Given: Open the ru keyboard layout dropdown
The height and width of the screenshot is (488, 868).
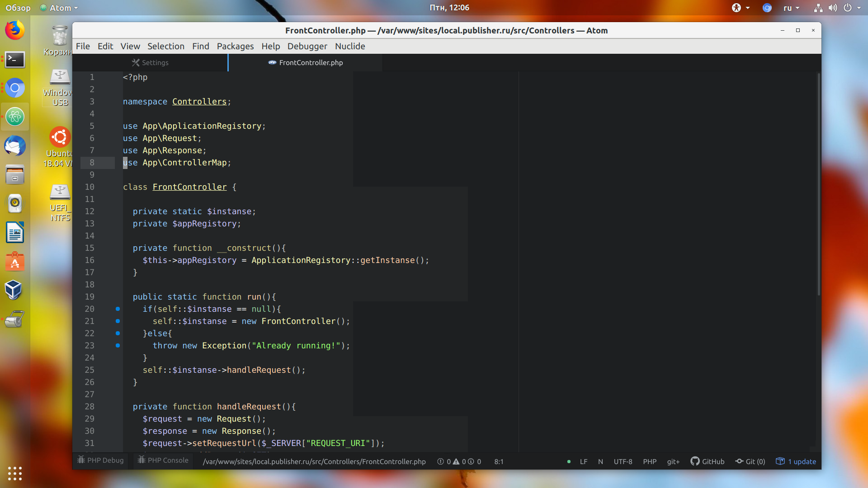Looking at the screenshot, I should click(791, 8).
